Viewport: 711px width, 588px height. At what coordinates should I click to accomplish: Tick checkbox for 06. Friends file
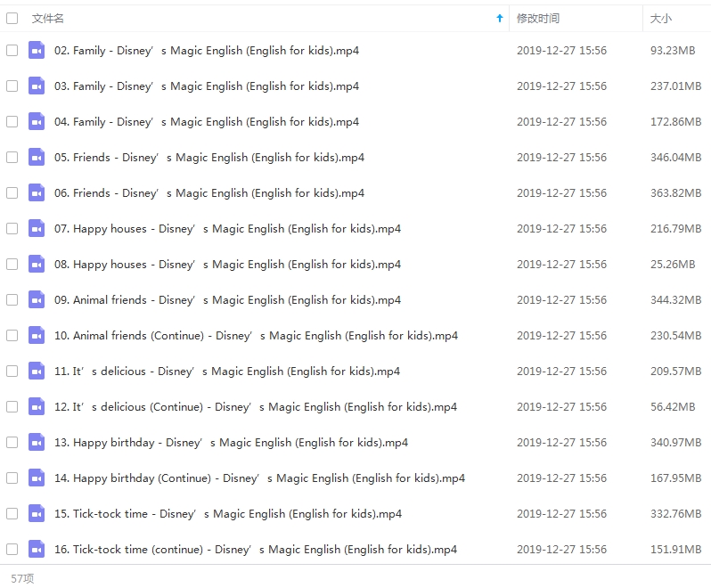click(x=12, y=193)
